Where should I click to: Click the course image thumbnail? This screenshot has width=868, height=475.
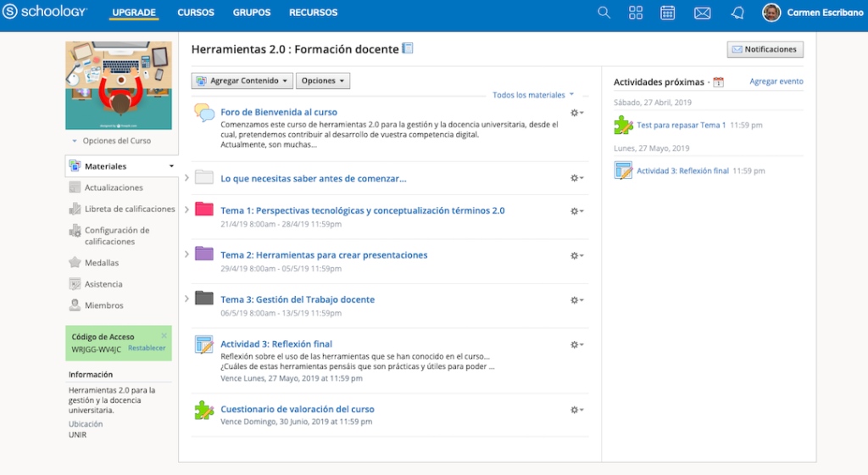click(x=119, y=86)
